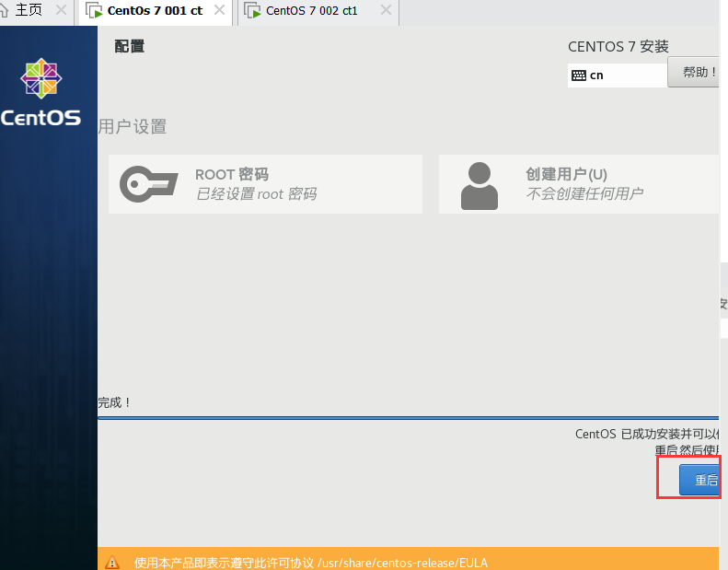This screenshot has height=570, width=728.
Task: Click the 完成! status text
Action: tap(114, 402)
